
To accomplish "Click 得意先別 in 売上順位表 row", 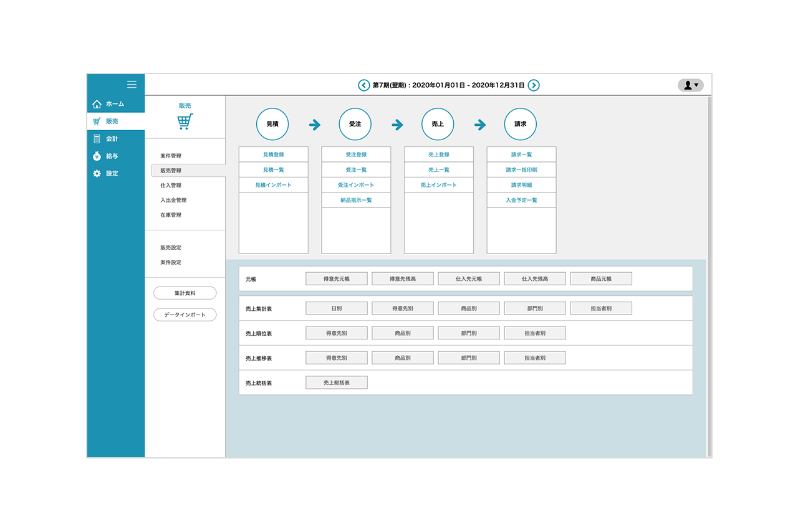I will click(337, 333).
